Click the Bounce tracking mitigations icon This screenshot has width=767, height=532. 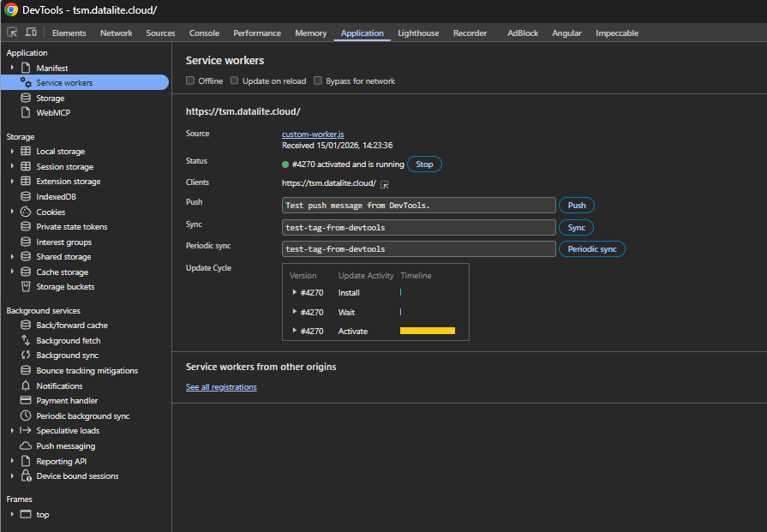tap(26, 370)
